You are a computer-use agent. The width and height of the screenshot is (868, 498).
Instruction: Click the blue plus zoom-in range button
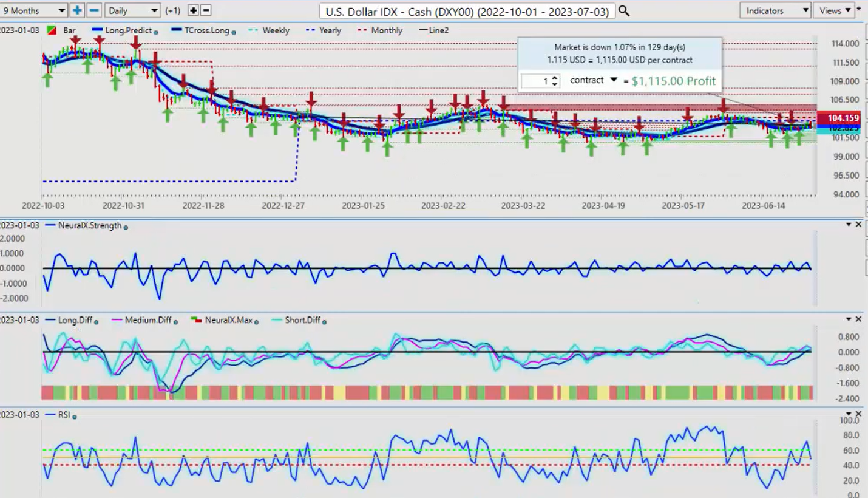(77, 10)
